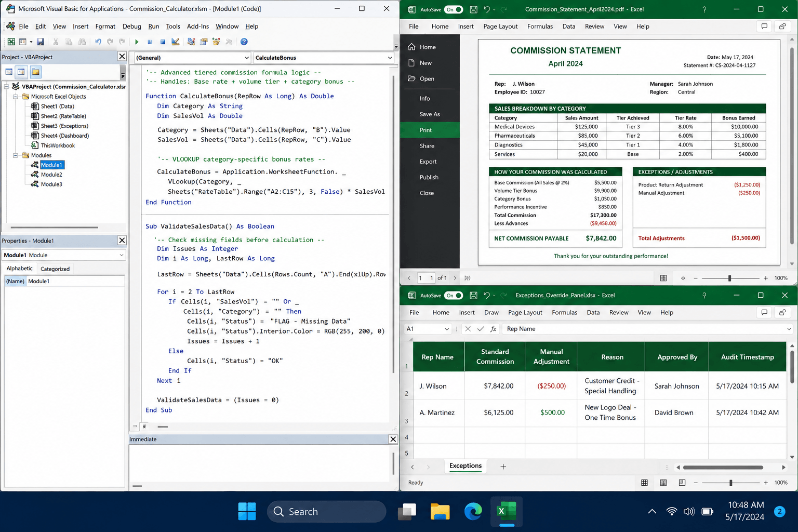Click Save As in the backstage sidebar

pos(430,114)
